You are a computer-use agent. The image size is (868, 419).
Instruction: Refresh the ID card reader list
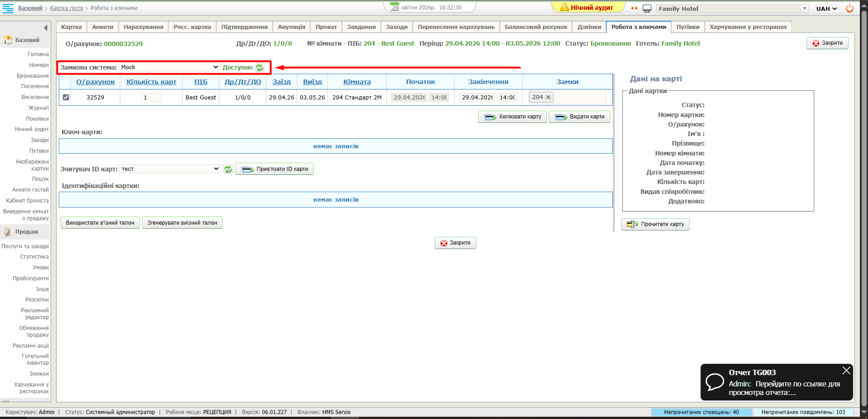tap(228, 169)
